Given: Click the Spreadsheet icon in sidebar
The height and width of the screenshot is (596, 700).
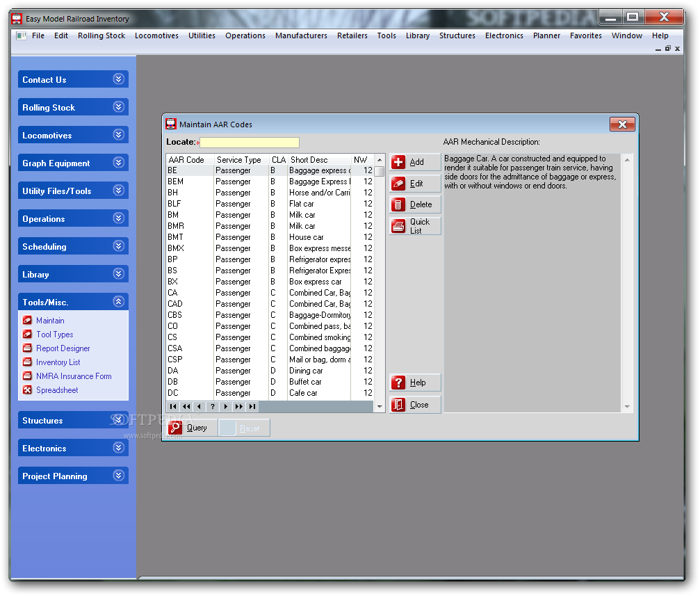Looking at the screenshot, I should point(27,389).
